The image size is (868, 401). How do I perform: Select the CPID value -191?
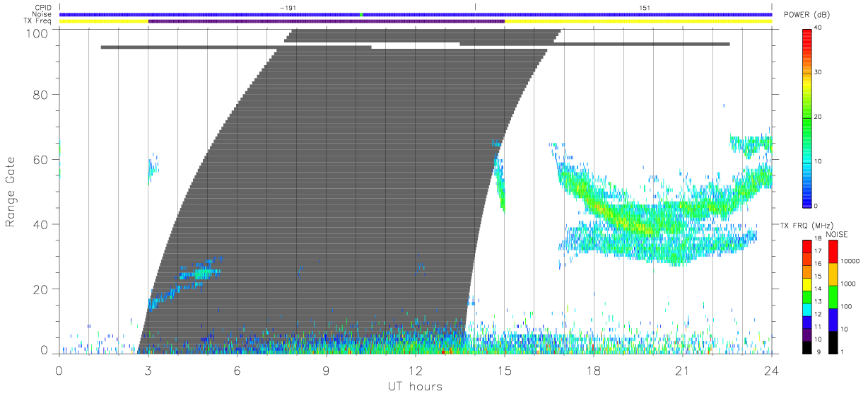[288, 8]
